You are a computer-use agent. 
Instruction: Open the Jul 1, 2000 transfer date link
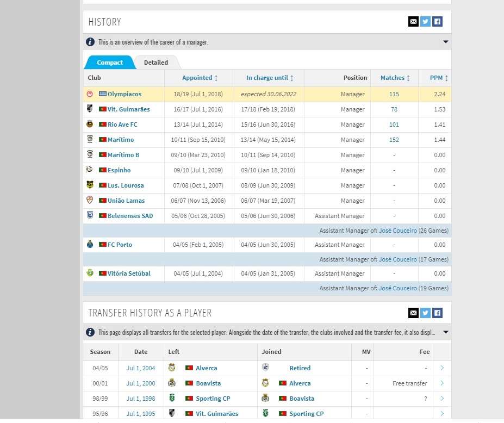coord(141,383)
